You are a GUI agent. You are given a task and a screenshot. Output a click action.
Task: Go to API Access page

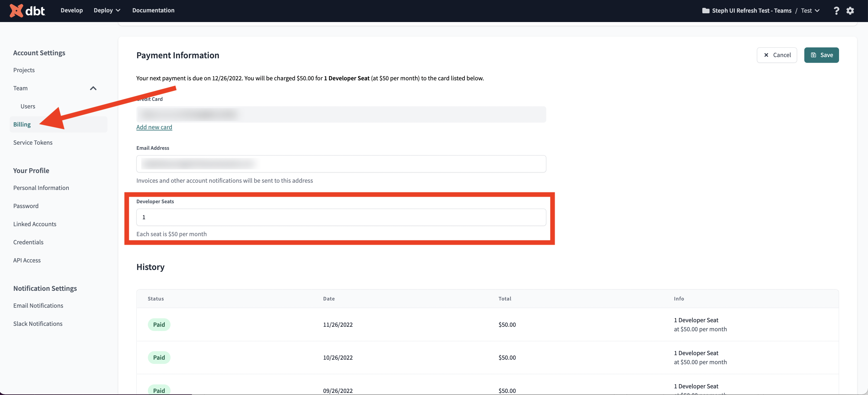point(27,260)
